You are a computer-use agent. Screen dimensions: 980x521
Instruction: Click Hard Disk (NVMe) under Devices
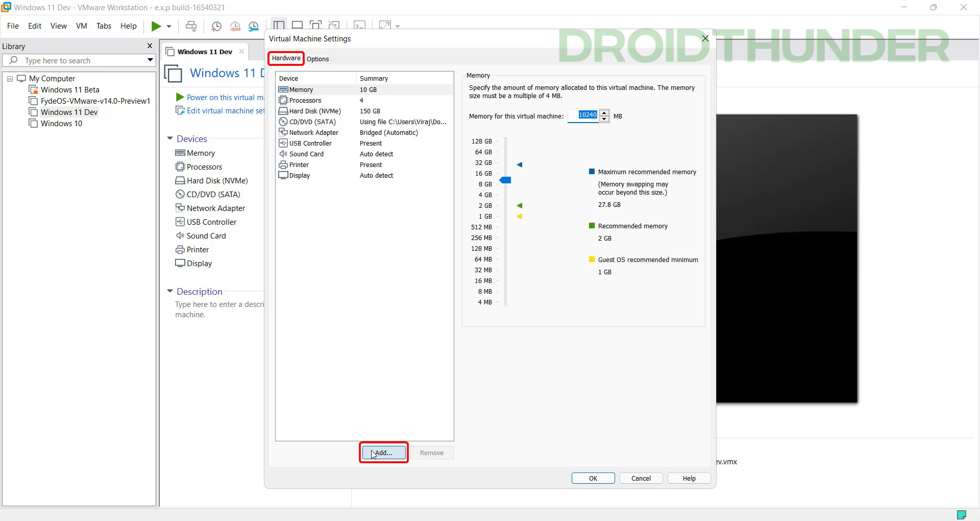pyautogui.click(x=211, y=181)
